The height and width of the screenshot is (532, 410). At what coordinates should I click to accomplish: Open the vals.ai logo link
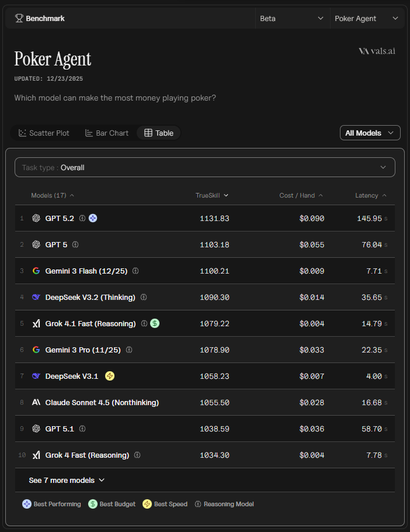pyautogui.click(x=377, y=51)
